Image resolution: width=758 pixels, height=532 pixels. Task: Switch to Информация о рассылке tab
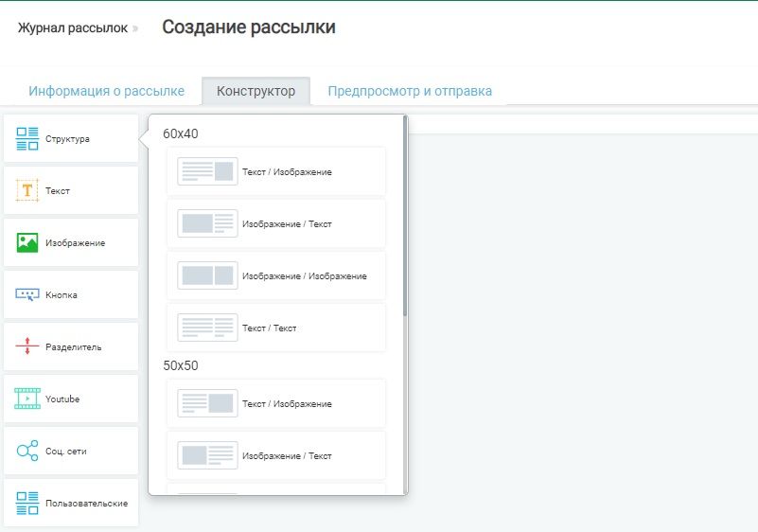(106, 92)
